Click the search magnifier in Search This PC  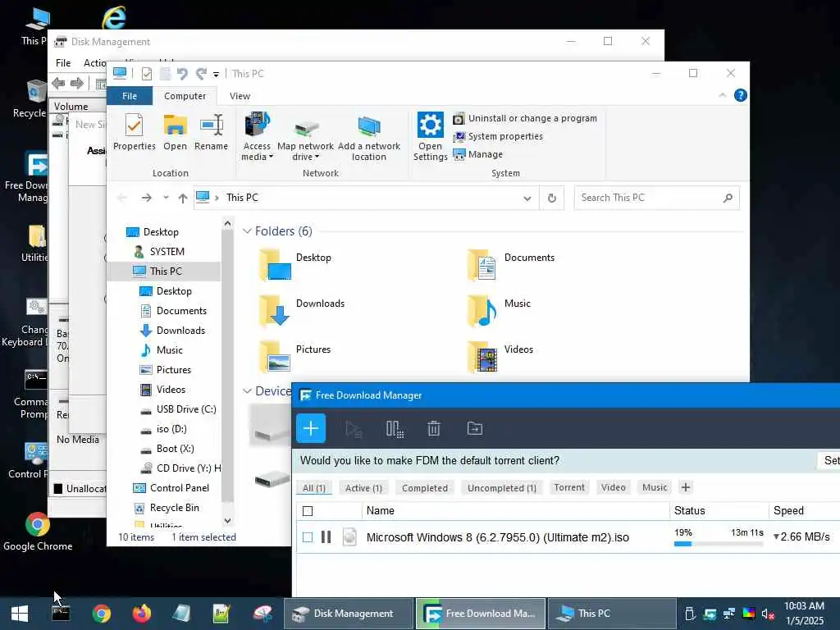[x=728, y=198]
